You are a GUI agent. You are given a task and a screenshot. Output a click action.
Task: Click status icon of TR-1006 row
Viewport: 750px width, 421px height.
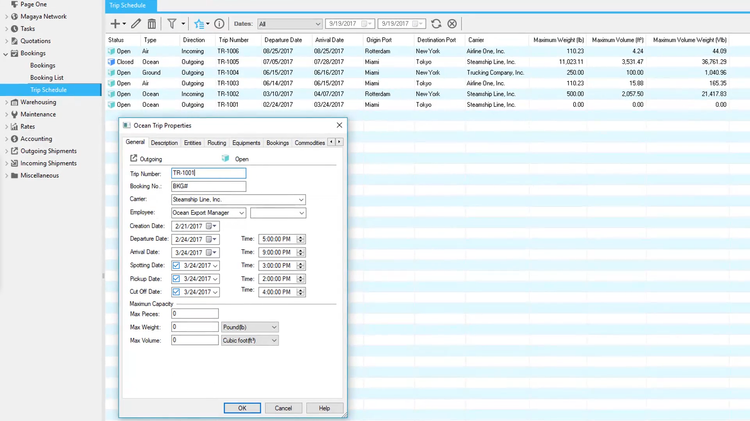[111, 51]
